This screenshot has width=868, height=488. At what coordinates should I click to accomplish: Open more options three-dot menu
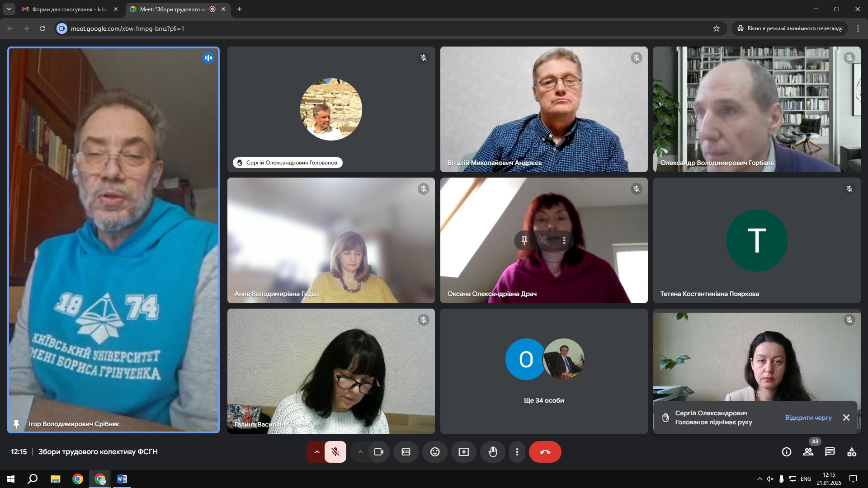click(517, 452)
